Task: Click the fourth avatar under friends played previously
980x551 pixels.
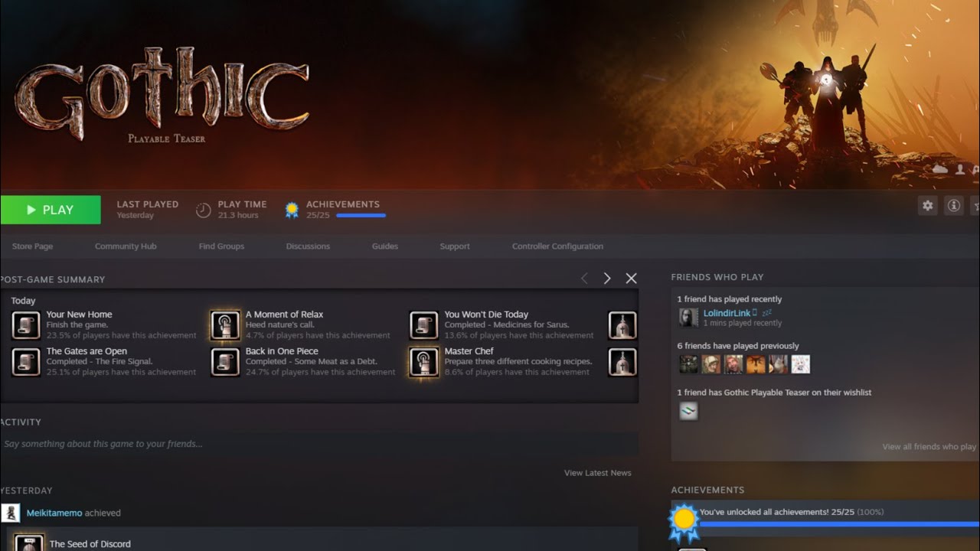Action: click(756, 364)
